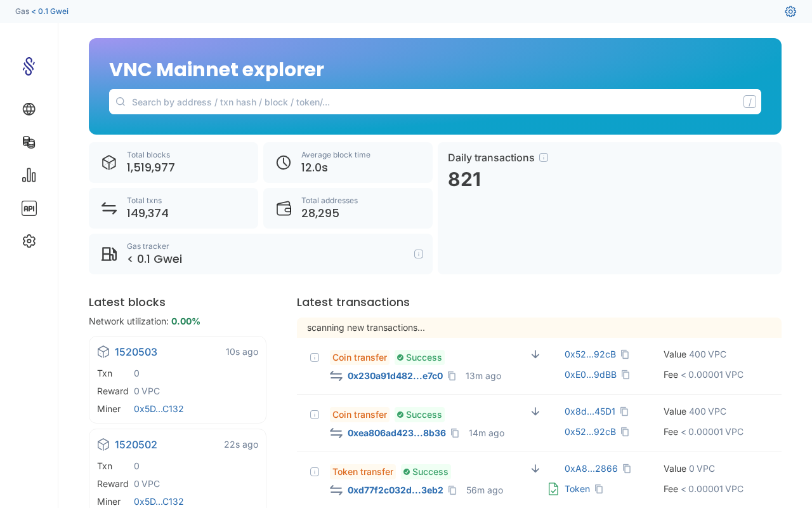Click the search by address input field
The image size is (812, 508).
(431, 102)
